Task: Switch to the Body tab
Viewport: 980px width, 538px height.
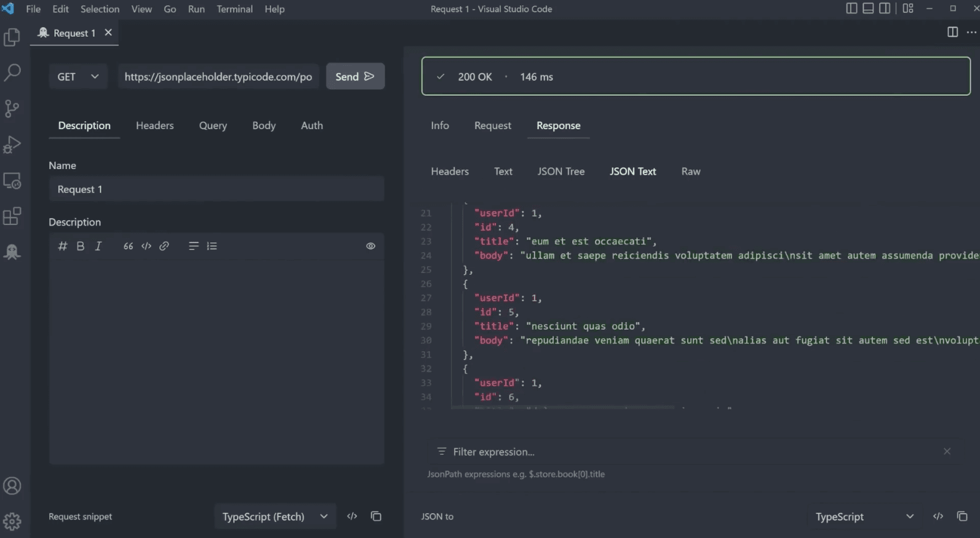Action: pyautogui.click(x=264, y=125)
